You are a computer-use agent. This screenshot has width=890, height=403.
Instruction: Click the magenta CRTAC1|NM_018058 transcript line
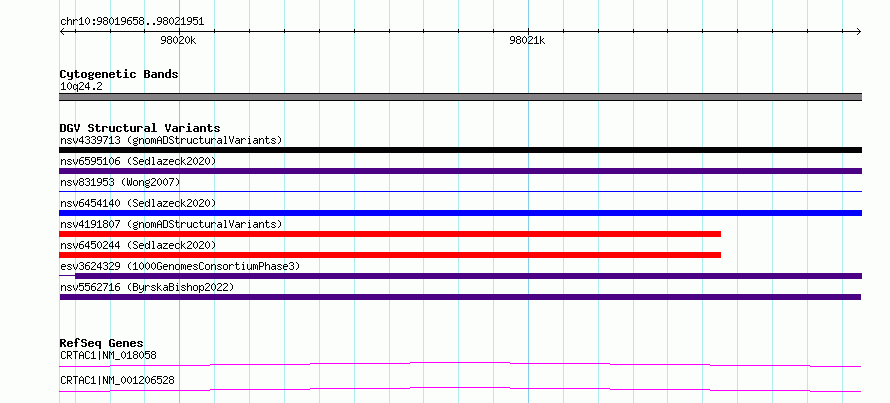click(x=460, y=364)
